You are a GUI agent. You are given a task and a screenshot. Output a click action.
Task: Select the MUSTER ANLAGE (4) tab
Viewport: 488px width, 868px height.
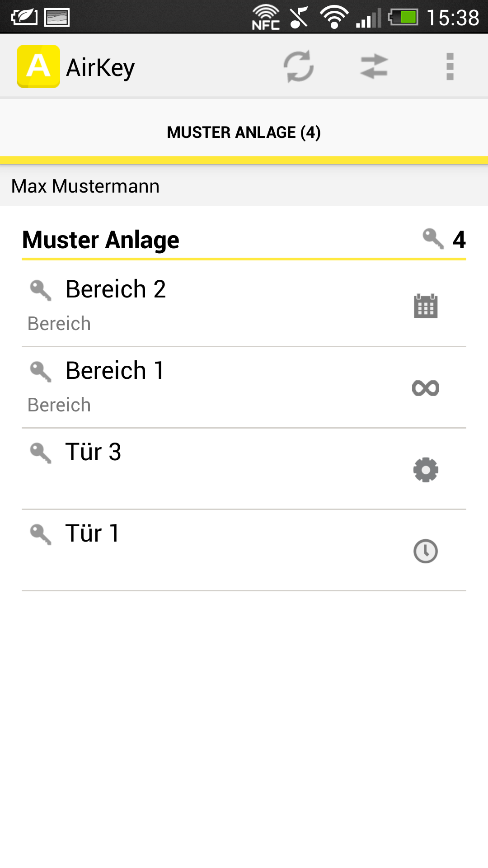tap(244, 132)
